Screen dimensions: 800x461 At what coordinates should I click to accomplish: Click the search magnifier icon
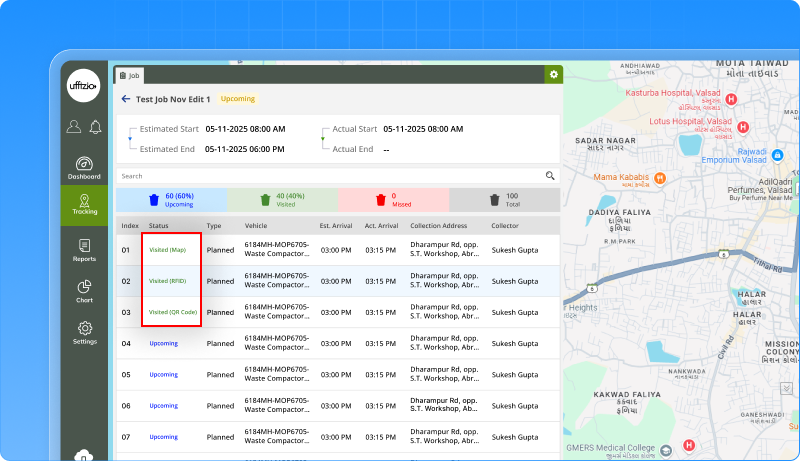click(x=550, y=175)
